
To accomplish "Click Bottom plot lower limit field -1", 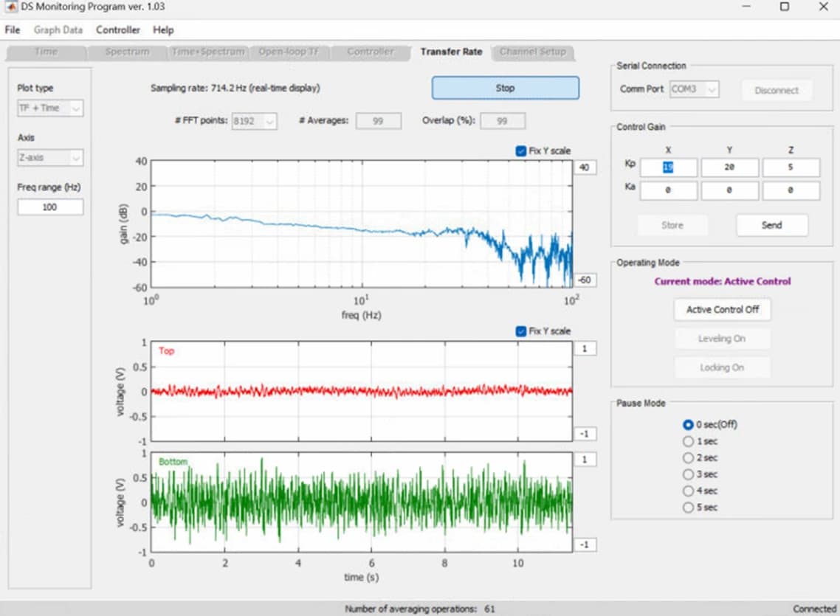I will pos(585,545).
